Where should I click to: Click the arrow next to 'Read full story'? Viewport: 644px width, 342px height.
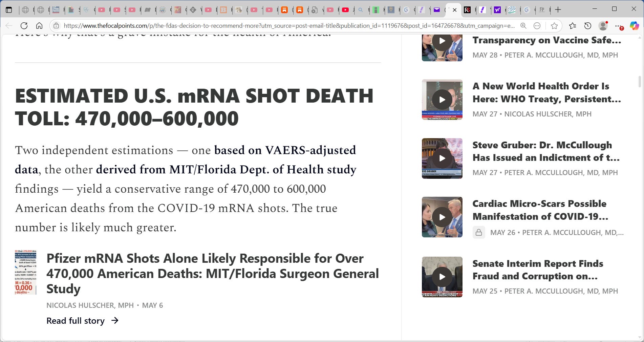pyautogui.click(x=115, y=320)
